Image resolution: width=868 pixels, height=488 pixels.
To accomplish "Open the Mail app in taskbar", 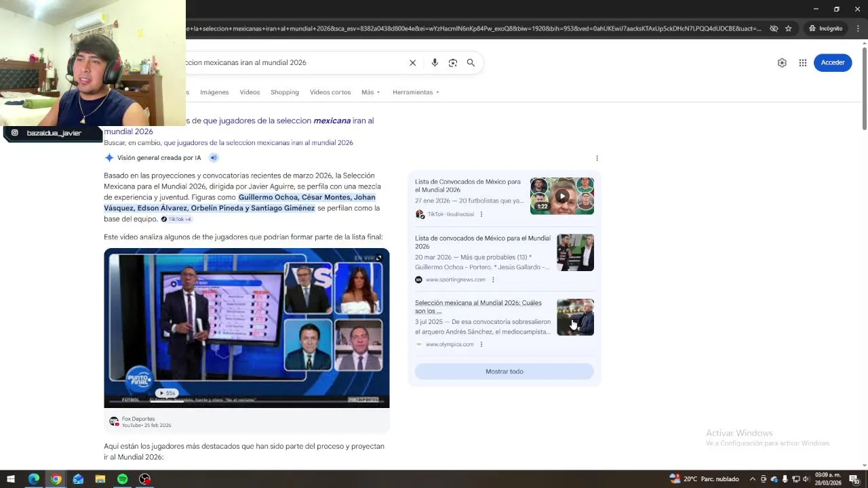I will coord(78,479).
